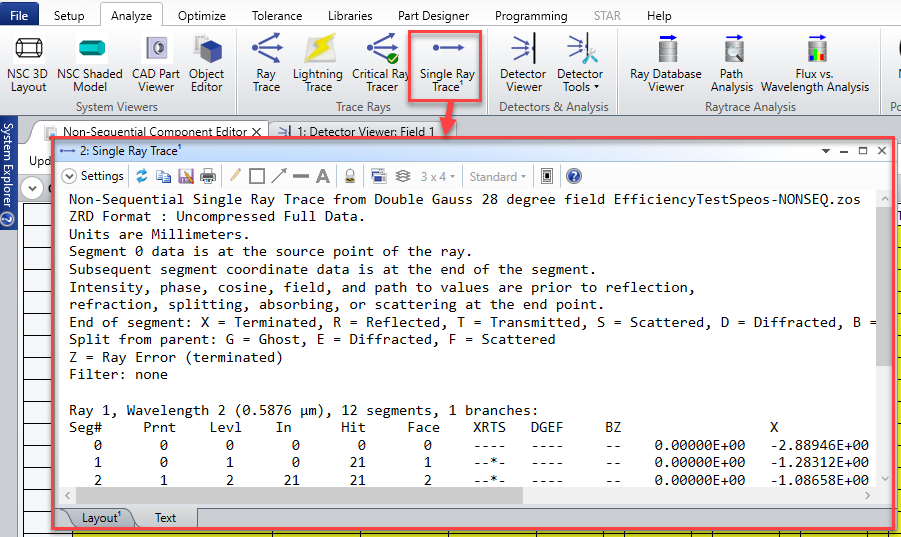Click the System Explorer help icon
This screenshot has height=537, width=901.
[x=7, y=219]
